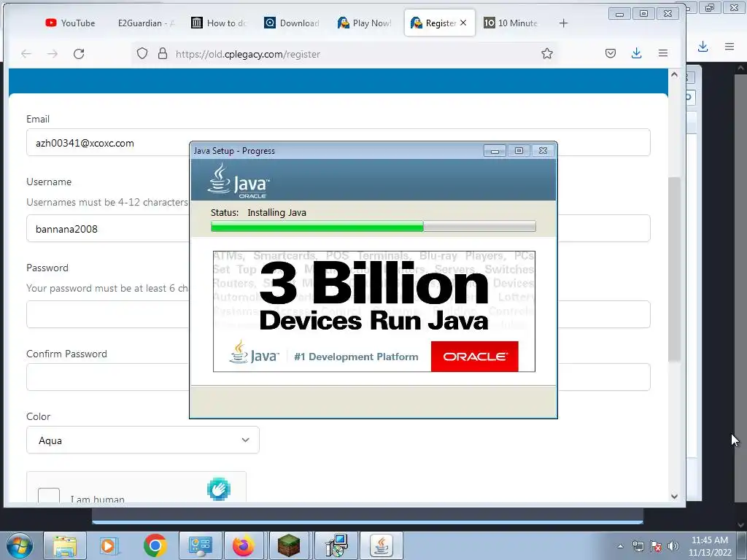Close the Register tab
The width and height of the screenshot is (747, 560).
pyautogui.click(x=463, y=23)
